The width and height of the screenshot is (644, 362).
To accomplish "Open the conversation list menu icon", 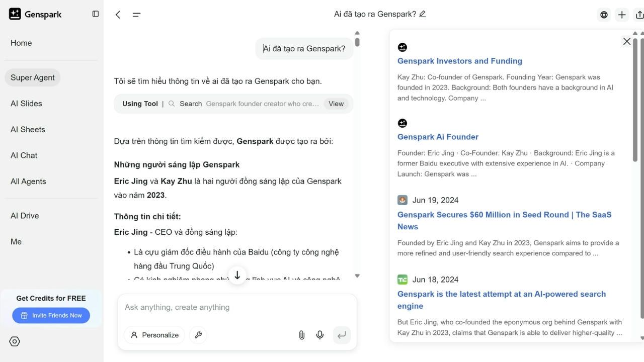I will tap(136, 15).
